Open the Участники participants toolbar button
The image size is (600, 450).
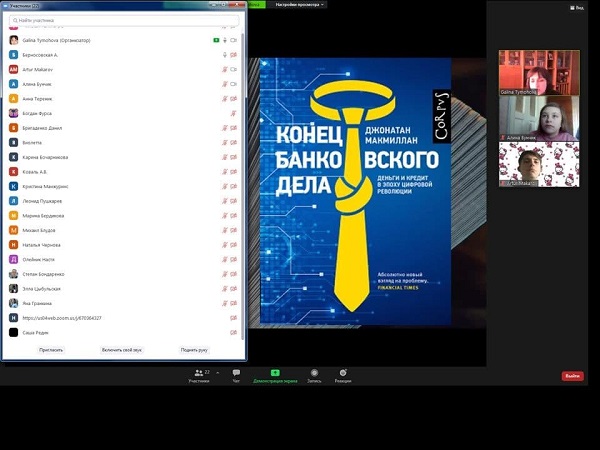point(199,376)
